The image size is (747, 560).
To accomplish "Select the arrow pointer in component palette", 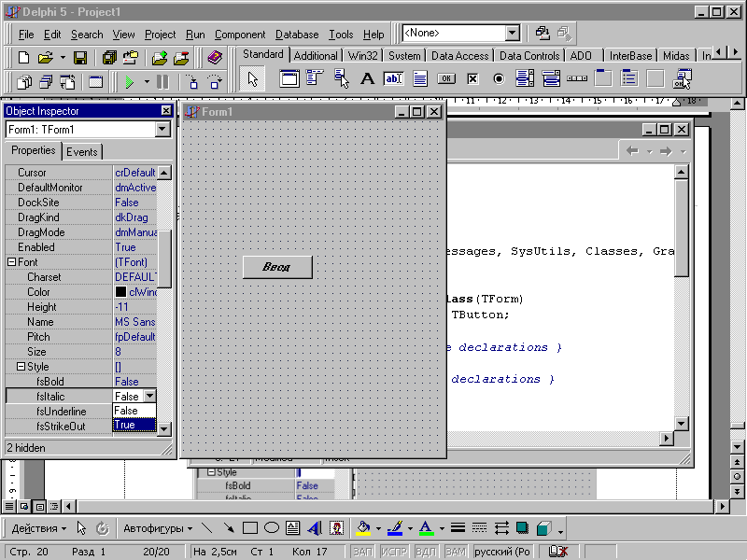I will pyautogui.click(x=252, y=79).
